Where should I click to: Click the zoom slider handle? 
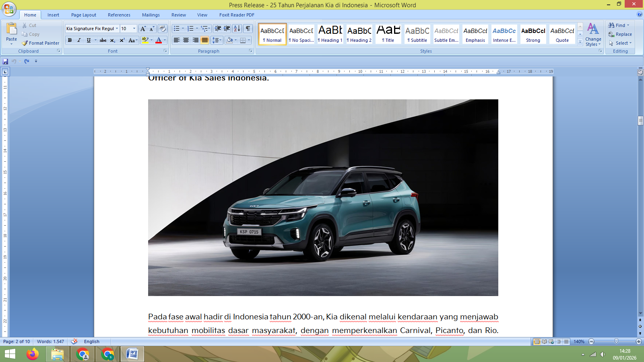tap(616, 341)
